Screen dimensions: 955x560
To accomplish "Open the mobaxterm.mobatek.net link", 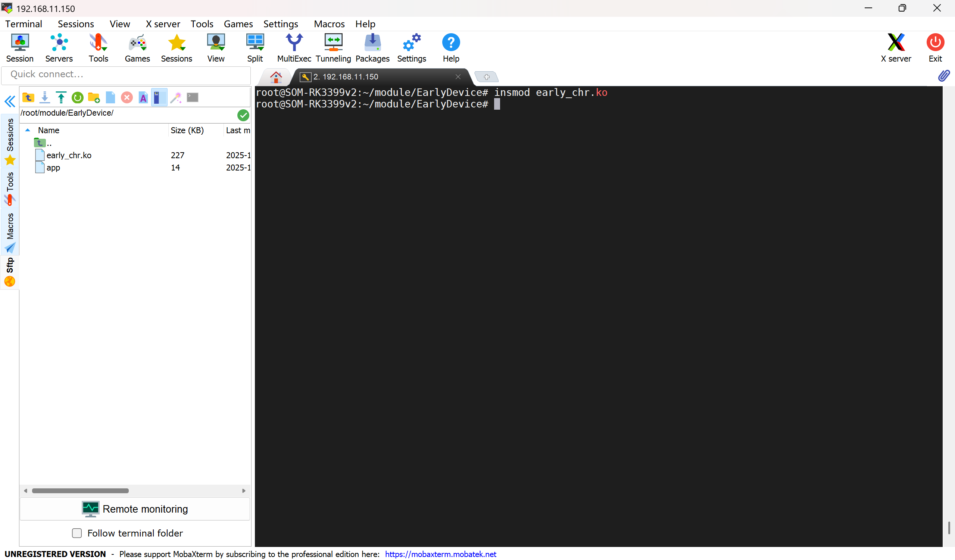I will coord(440,554).
